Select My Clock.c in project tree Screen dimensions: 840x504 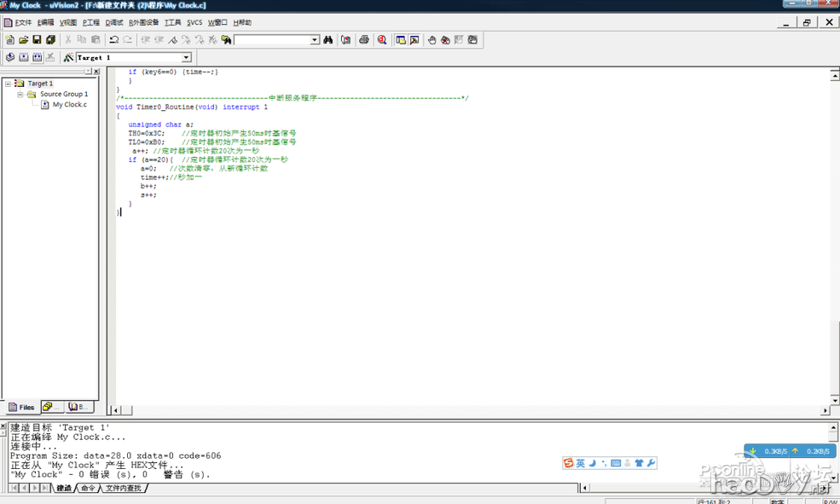click(69, 105)
